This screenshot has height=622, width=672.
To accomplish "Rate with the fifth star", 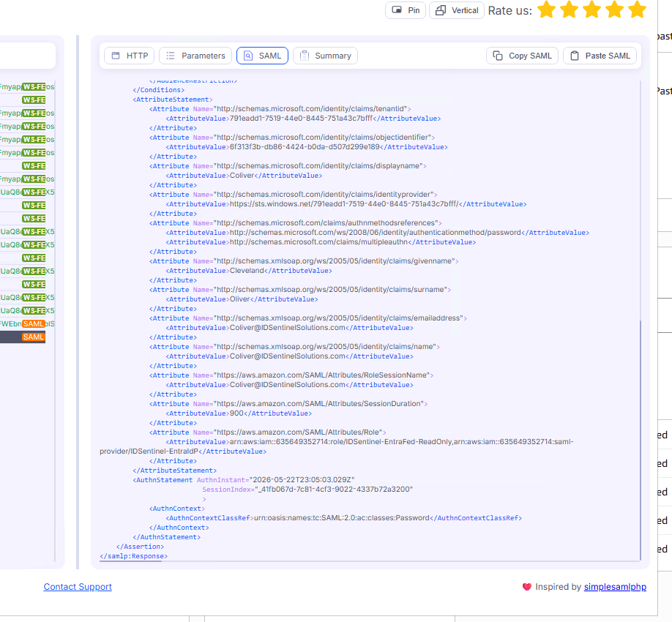I will (638, 10).
